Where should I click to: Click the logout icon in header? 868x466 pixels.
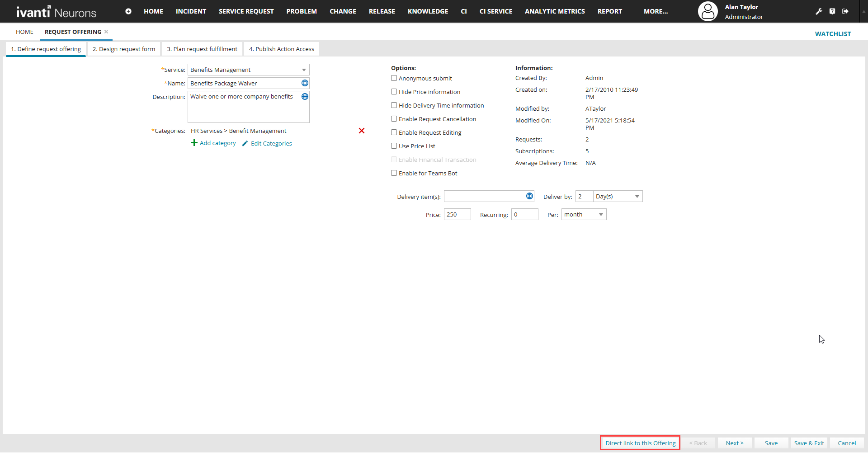click(845, 11)
